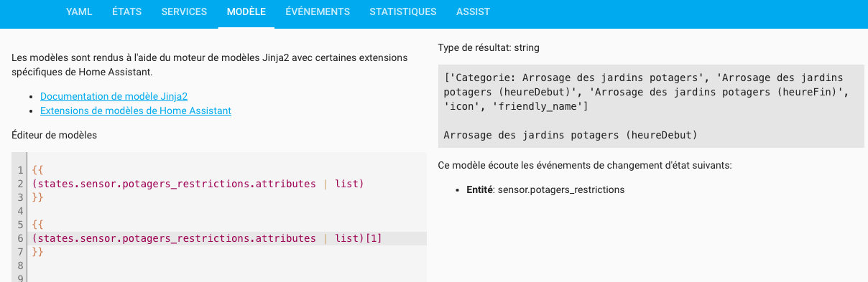
Task: Click the closing braces on line 7
Action: click(x=38, y=252)
